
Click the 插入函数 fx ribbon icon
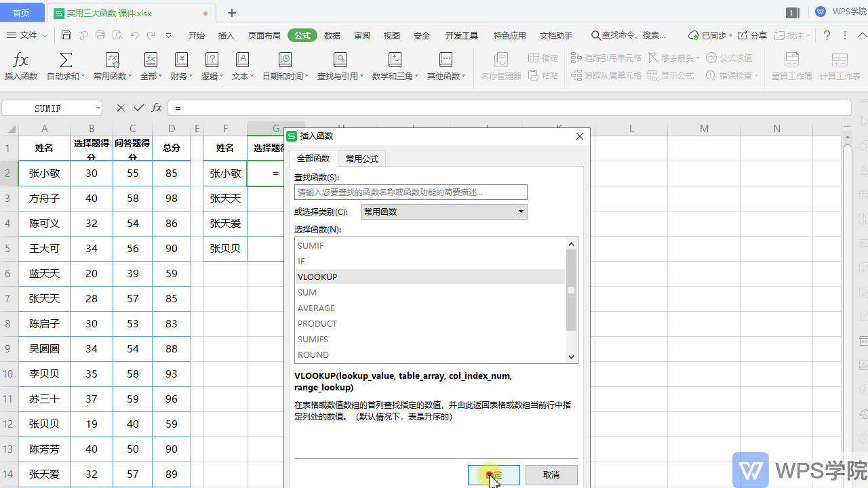click(21, 60)
